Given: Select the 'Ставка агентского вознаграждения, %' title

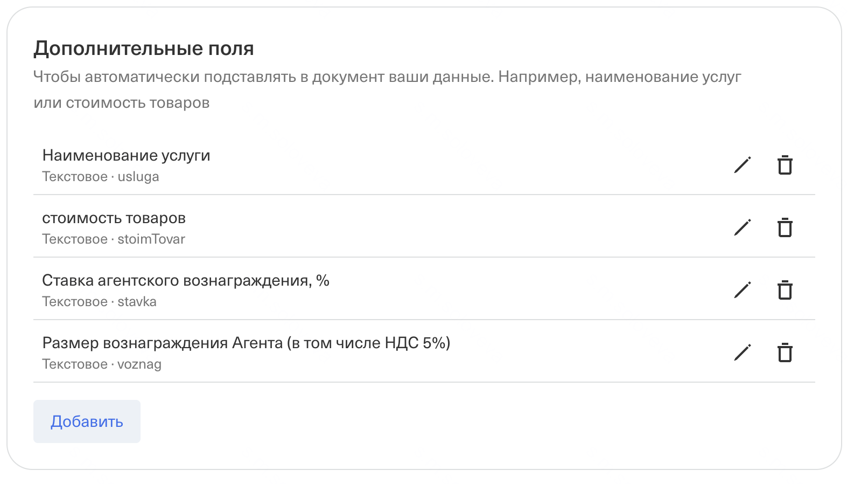Looking at the screenshot, I should point(185,281).
